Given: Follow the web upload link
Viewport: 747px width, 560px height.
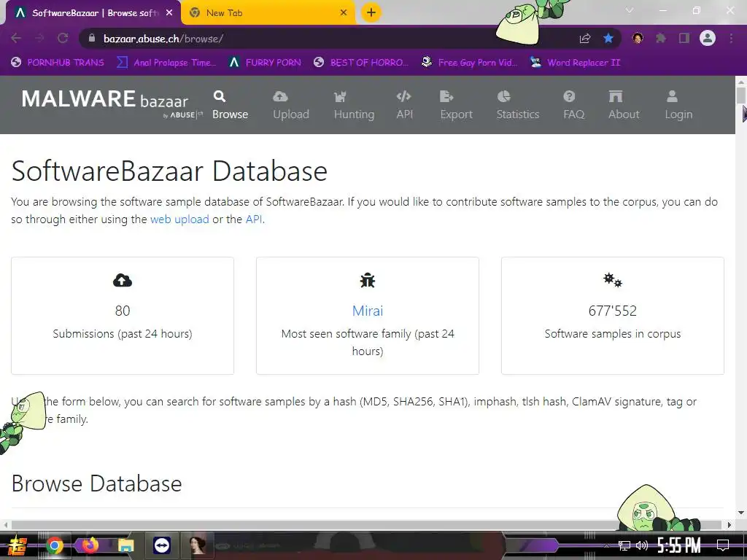Looking at the screenshot, I should click(x=179, y=219).
